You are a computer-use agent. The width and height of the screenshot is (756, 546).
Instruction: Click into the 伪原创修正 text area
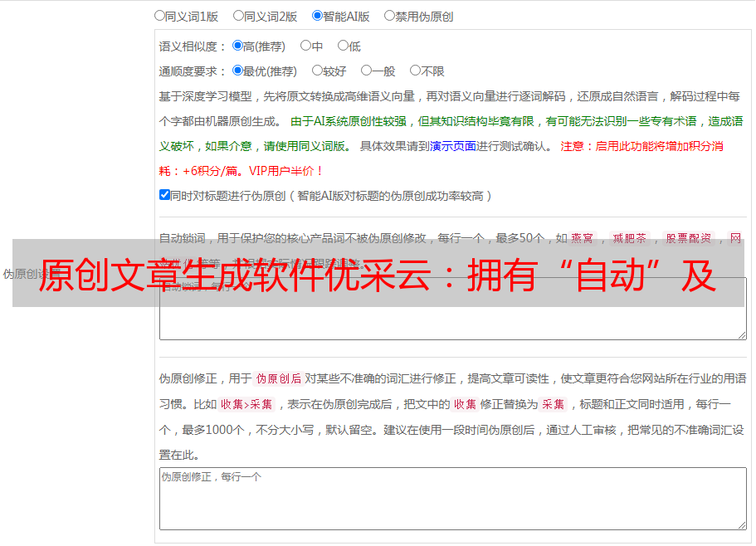[453, 499]
